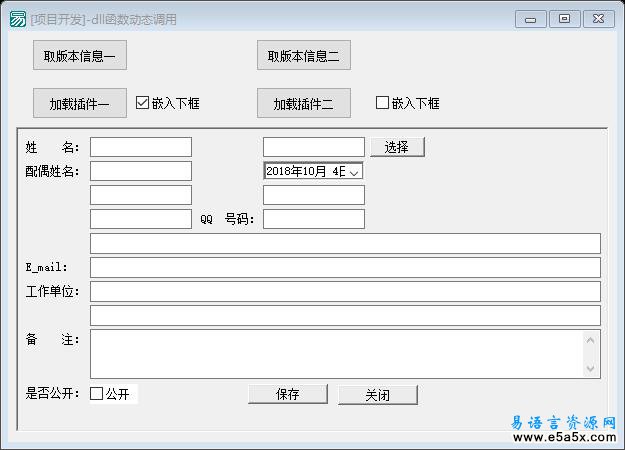Focus the QQ 号码 input field
The image size is (625, 450).
(x=314, y=219)
